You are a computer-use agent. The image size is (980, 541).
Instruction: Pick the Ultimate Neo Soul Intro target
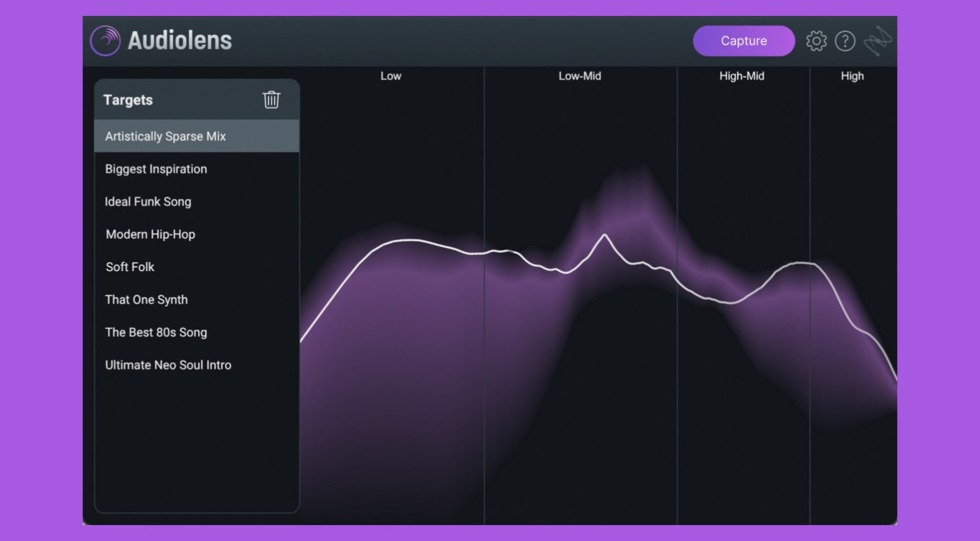pos(168,365)
